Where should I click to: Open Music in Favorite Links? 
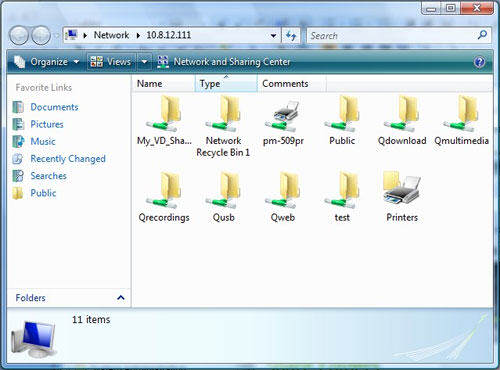[x=34, y=142]
